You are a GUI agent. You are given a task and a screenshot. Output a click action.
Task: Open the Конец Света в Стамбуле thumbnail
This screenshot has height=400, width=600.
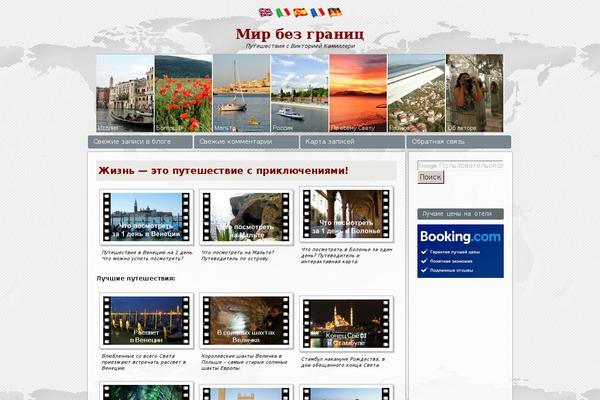click(346, 324)
